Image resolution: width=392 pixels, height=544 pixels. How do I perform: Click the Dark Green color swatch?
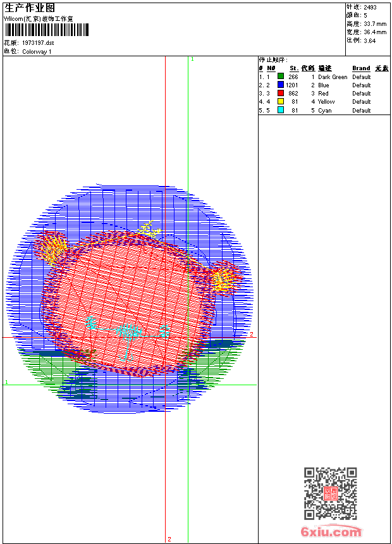click(281, 77)
